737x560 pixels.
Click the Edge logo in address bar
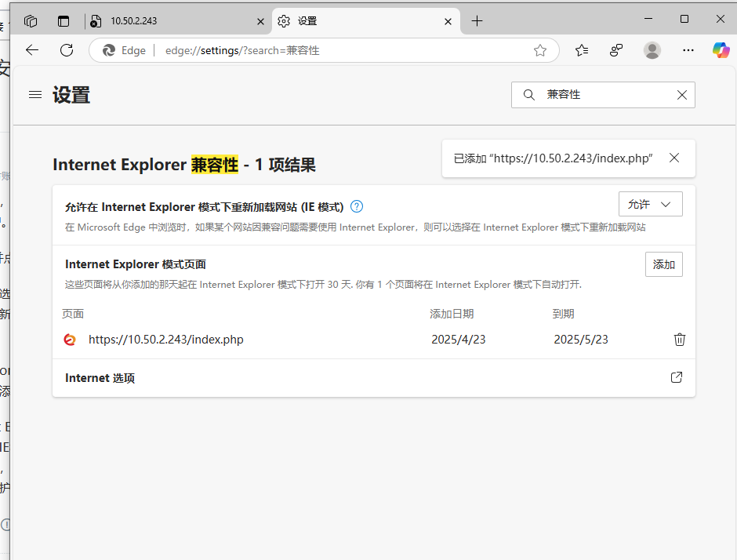109,50
